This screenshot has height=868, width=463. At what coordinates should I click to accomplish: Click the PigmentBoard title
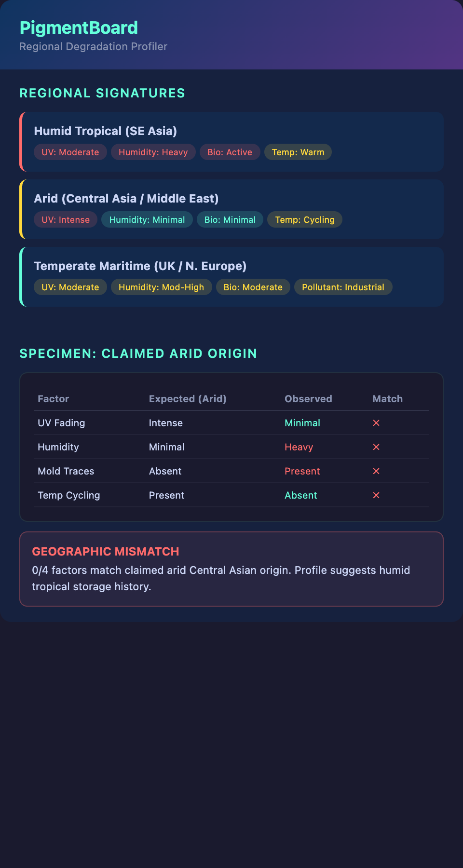(x=79, y=28)
